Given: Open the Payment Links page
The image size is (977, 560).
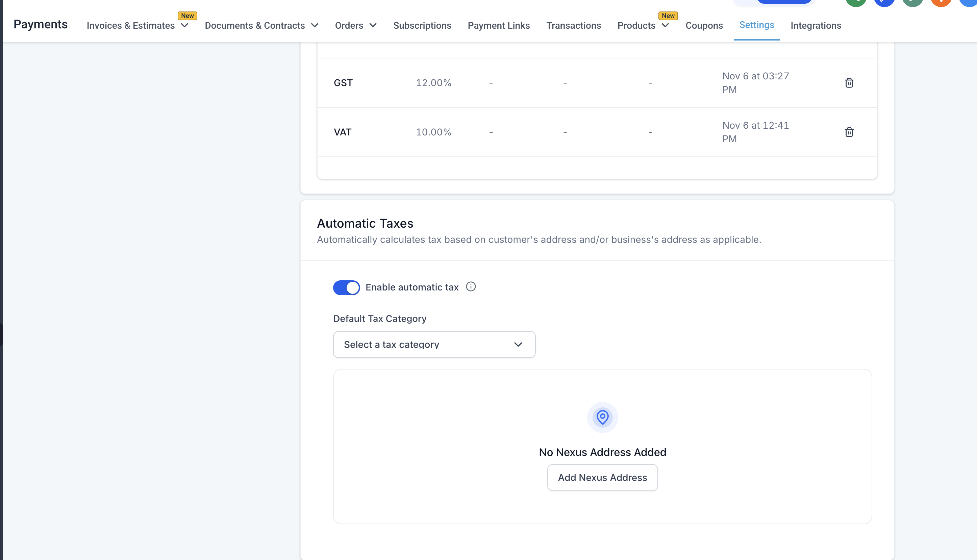Looking at the screenshot, I should 499,25.
